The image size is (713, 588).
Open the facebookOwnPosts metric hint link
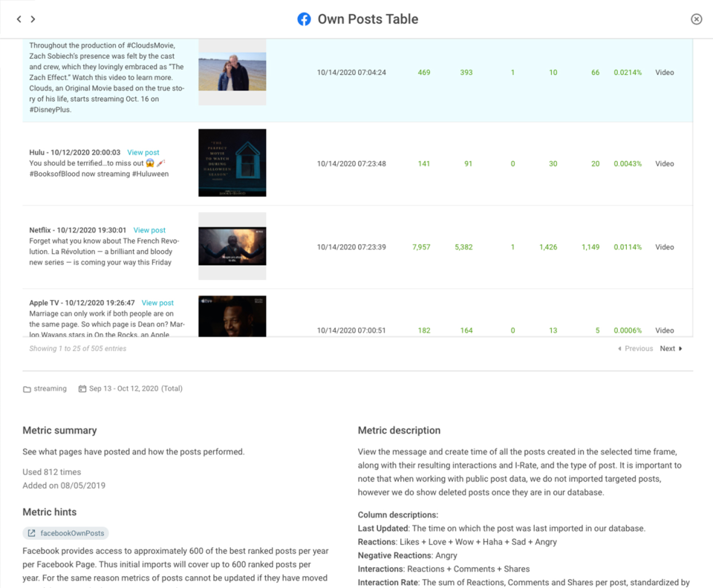[71, 532]
